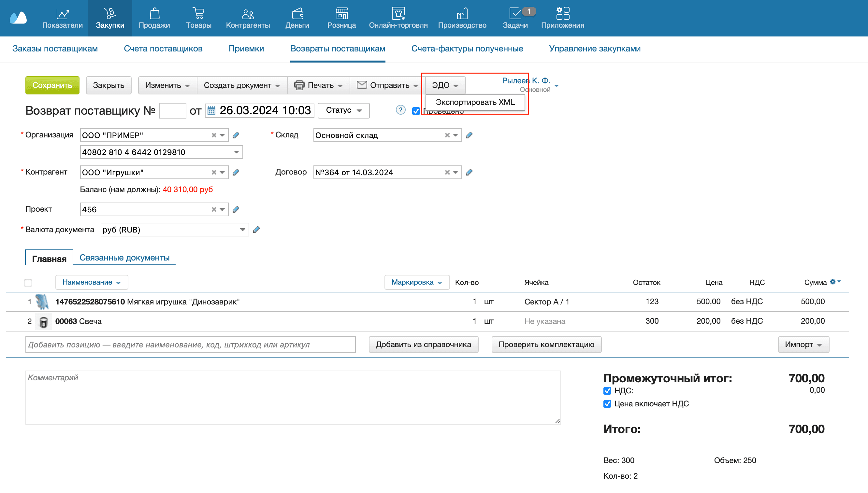Toggle the Проведено checkbox
This screenshot has height=493, width=868.
tap(416, 111)
